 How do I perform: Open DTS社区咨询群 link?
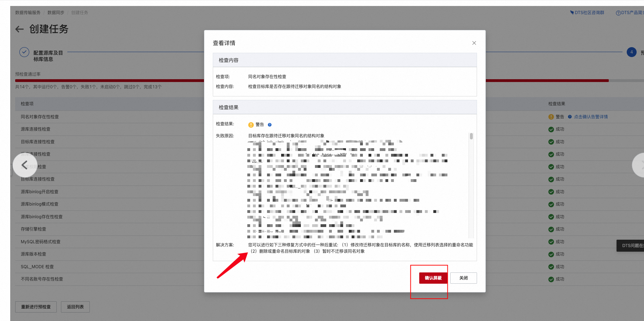coord(587,13)
